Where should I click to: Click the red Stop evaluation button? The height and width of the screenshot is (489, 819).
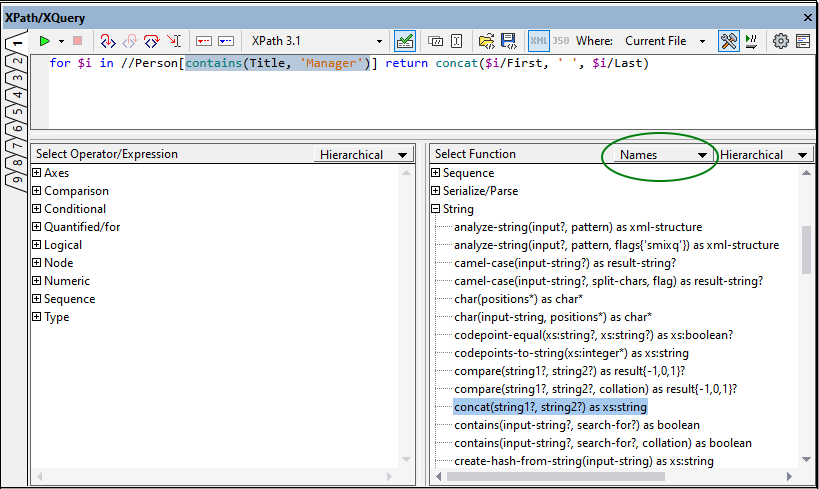coord(77,41)
